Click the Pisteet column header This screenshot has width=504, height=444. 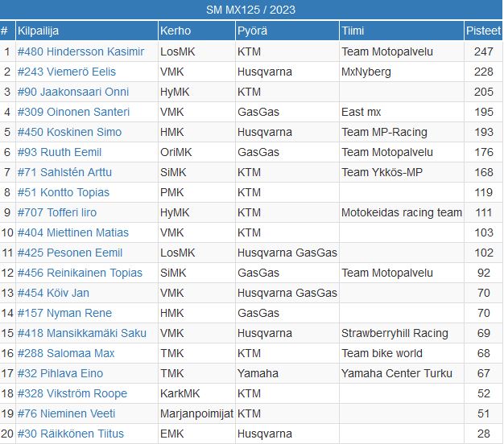click(483, 31)
